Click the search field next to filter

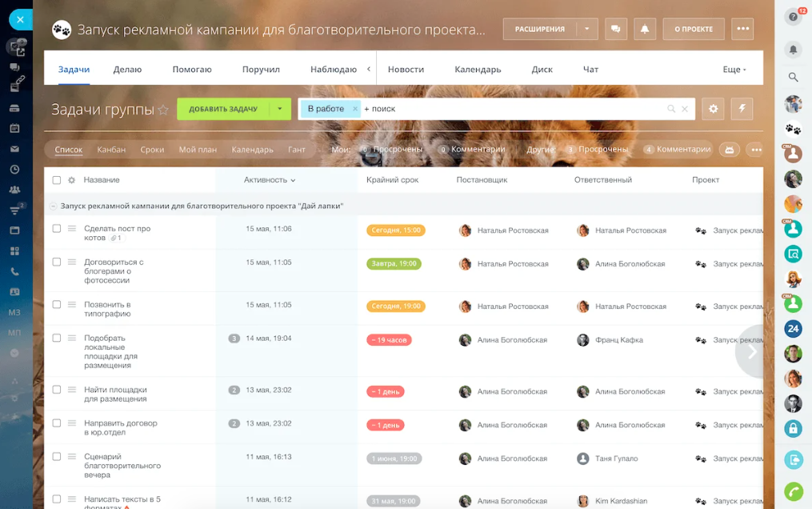coord(513,109)
